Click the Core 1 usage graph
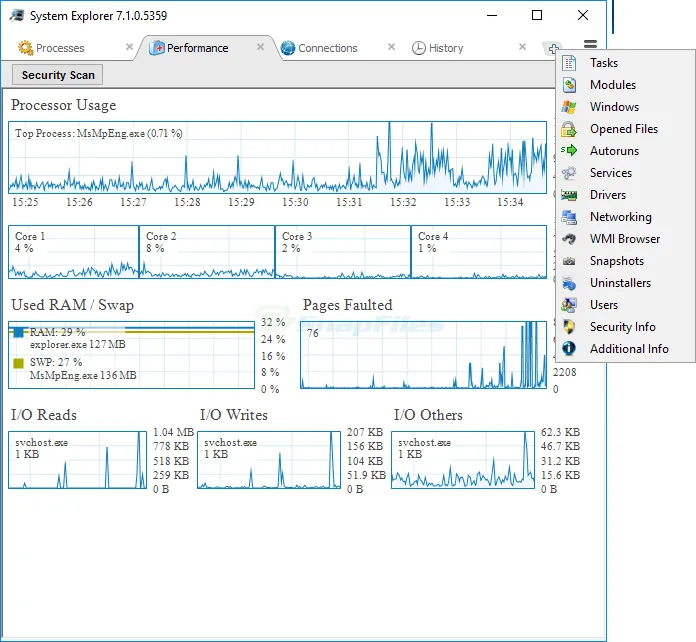Screen dimensions: 696x642 pos(74,252)
